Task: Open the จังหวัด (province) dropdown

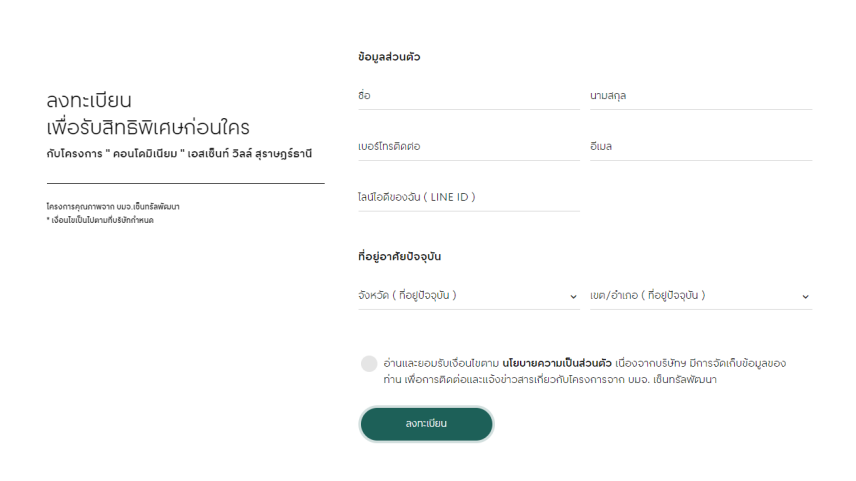Action: click(460, 296)
